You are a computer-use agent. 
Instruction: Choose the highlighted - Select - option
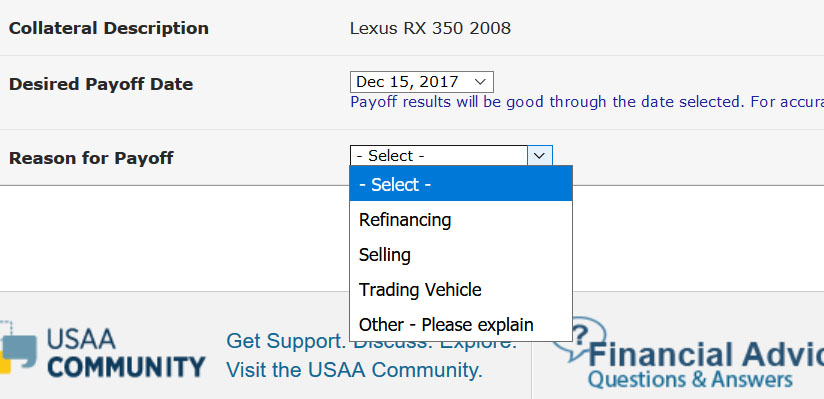[461, 185]
